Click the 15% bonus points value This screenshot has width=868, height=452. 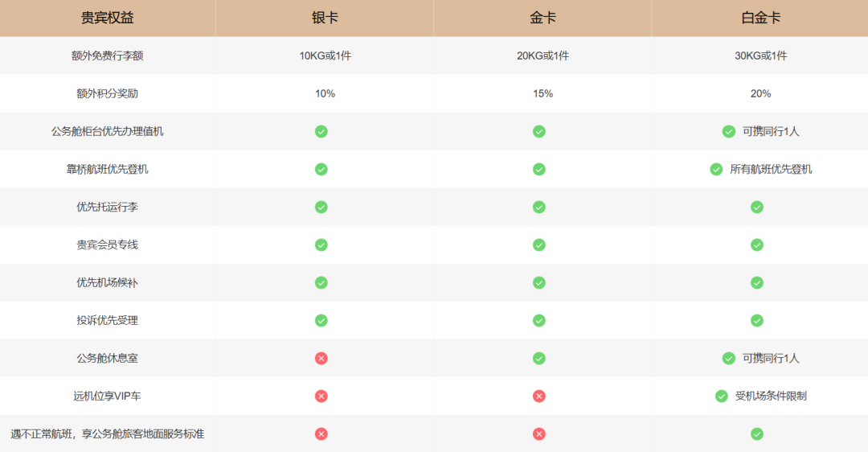pyautogui.click(x=542, y=93)
